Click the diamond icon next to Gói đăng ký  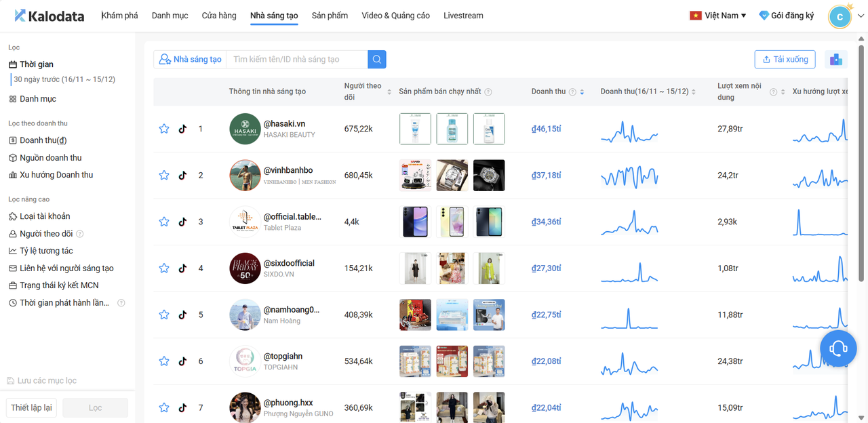(764, 16)
